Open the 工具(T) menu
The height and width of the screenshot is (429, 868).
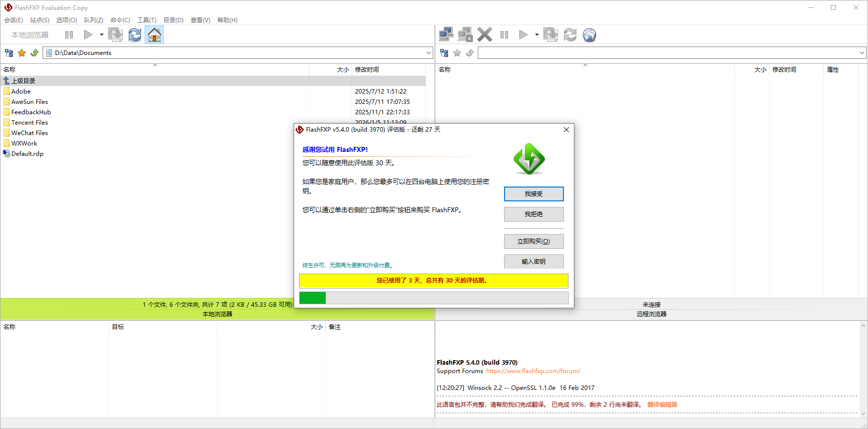[x=147, y=20]
